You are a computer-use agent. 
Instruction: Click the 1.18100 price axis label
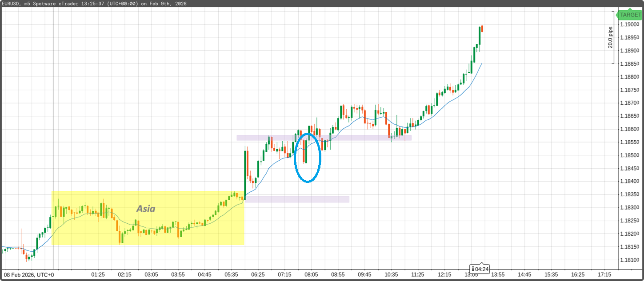(x=630, y=260)
